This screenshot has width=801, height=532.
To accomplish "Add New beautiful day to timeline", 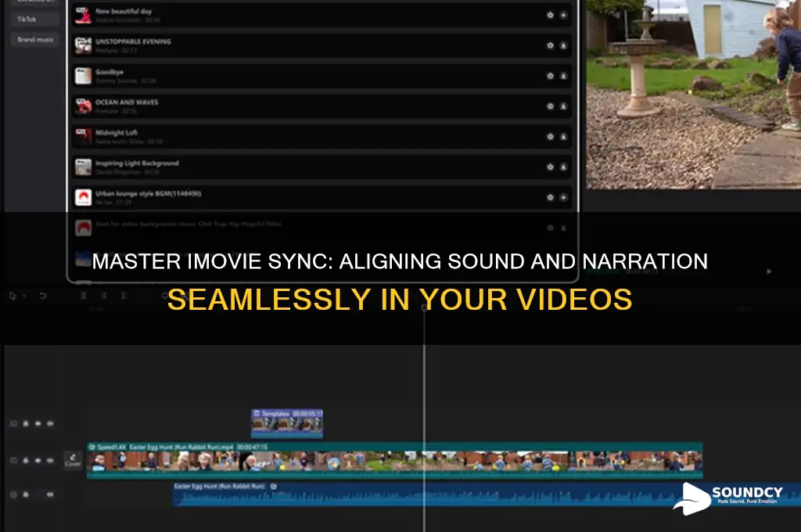I will tap(563, 16).
